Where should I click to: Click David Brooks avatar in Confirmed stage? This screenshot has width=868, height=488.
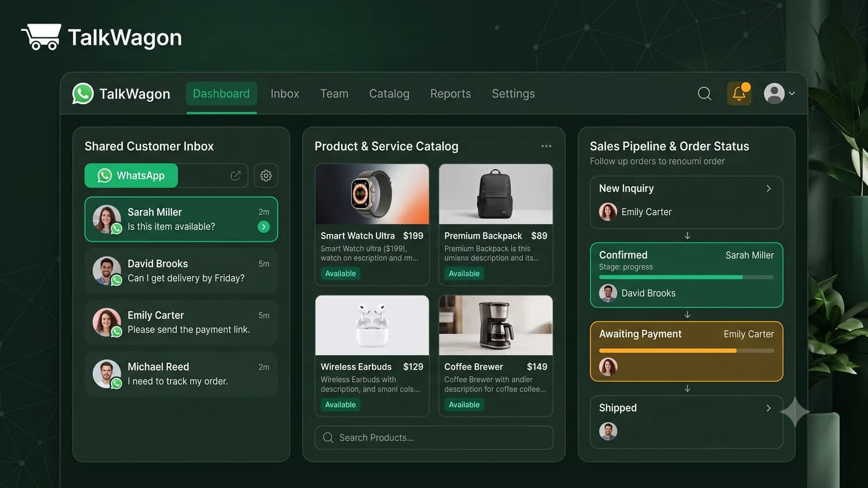click(608, 293)
